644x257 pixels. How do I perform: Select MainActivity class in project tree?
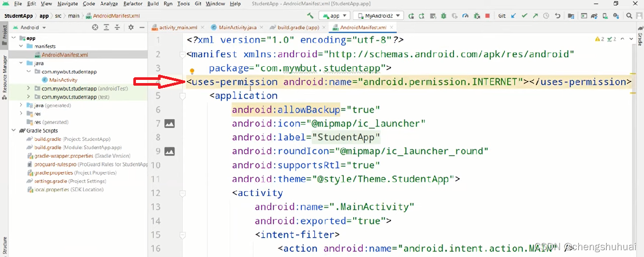pyautogui.click(x=63, y=80)
